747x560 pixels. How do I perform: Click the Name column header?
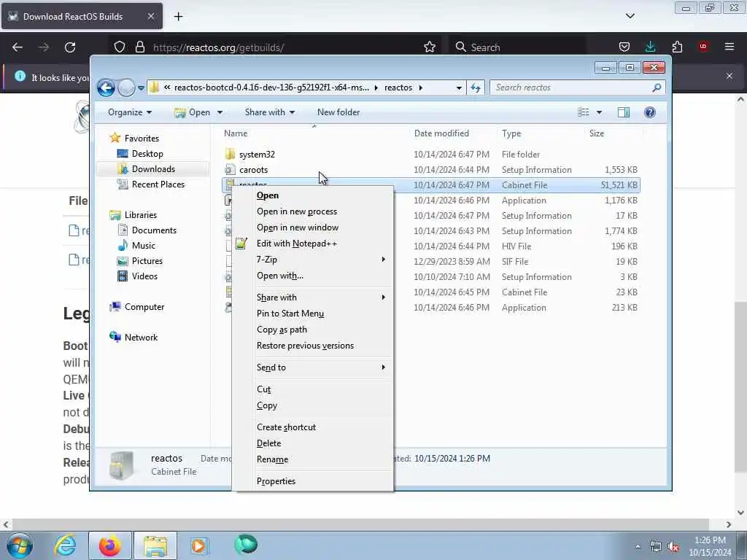[314, 133]
